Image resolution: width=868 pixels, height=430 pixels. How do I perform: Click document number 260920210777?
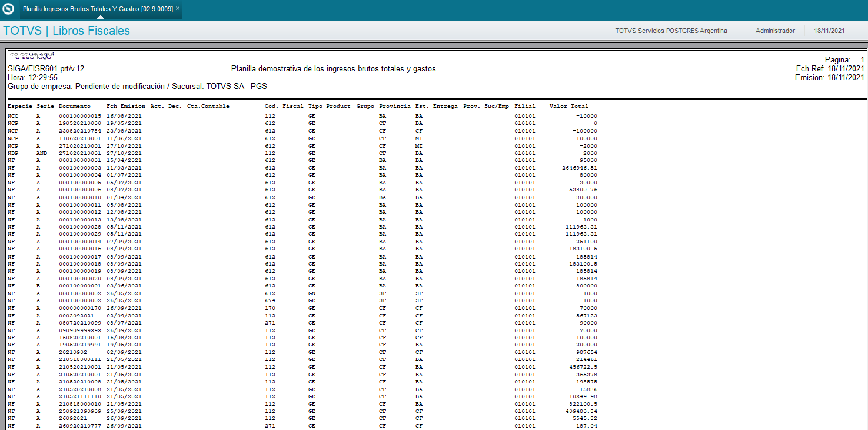[80, 426]
